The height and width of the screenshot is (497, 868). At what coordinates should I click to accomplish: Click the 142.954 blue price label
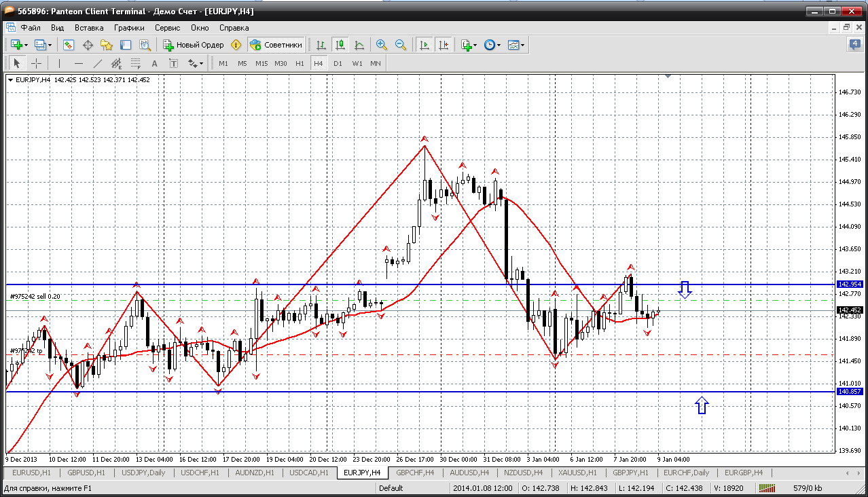pyautogui.click(x=850, y=284)
